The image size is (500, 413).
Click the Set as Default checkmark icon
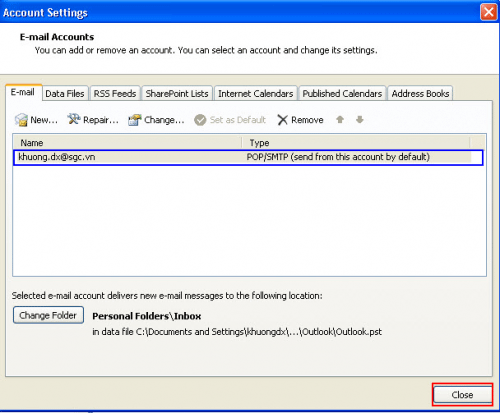pos(200,120)
